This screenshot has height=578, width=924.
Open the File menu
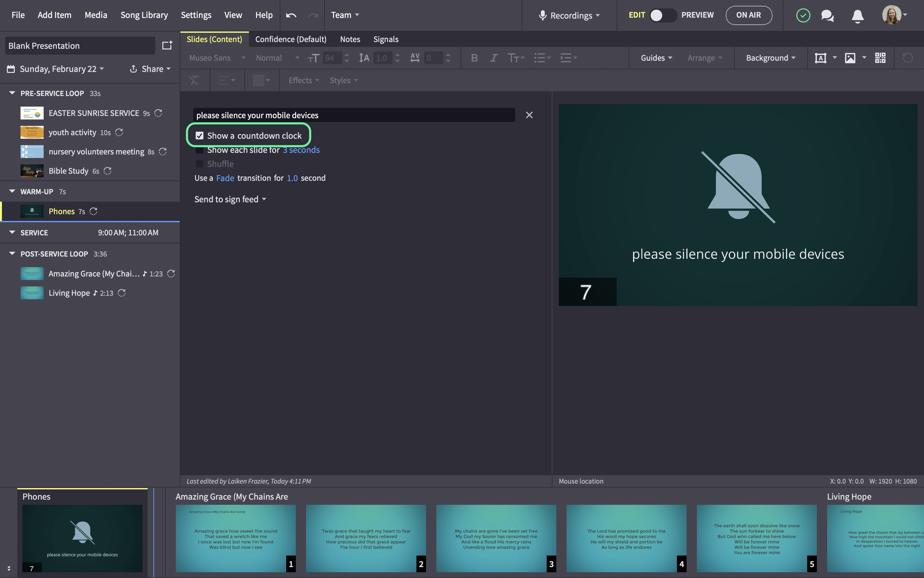click(18, 15)
